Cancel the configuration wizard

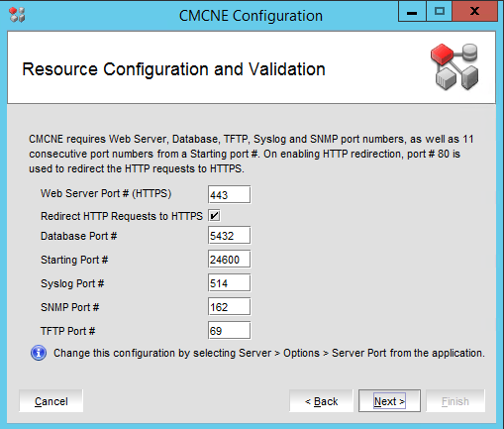tap(51, 401)
